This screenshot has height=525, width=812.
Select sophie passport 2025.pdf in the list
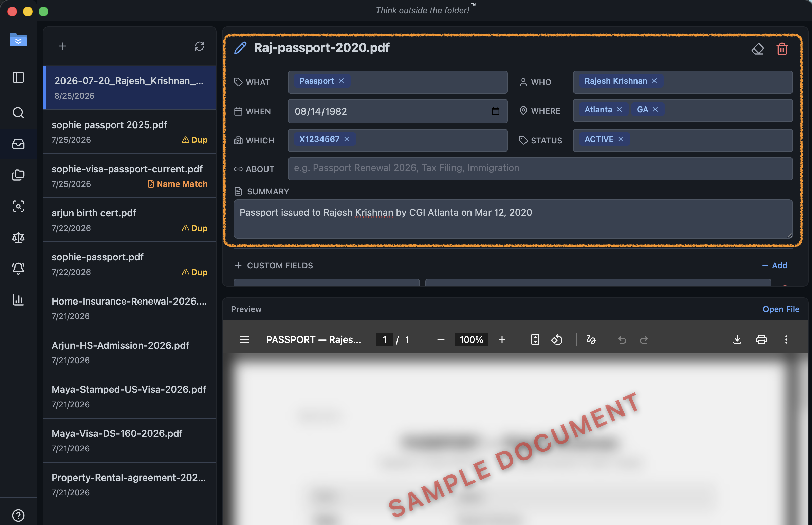(x=130, y=132)
